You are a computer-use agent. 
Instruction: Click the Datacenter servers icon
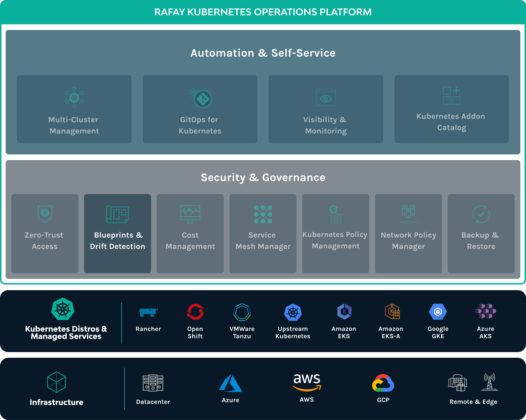pyautogui.click(x=153, y=383)
